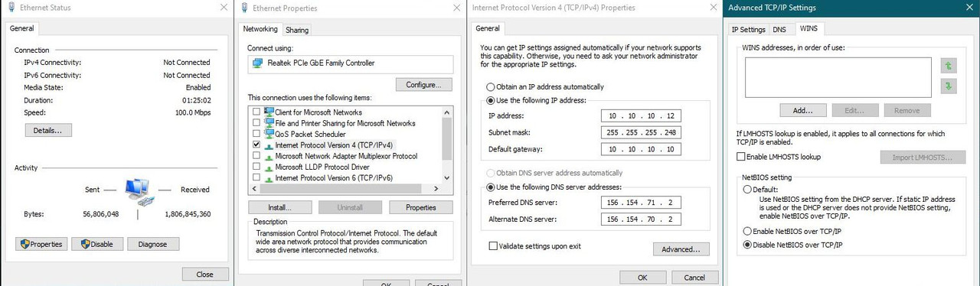Open General tab in IPv4 Properties

click(x=488, y=28)
